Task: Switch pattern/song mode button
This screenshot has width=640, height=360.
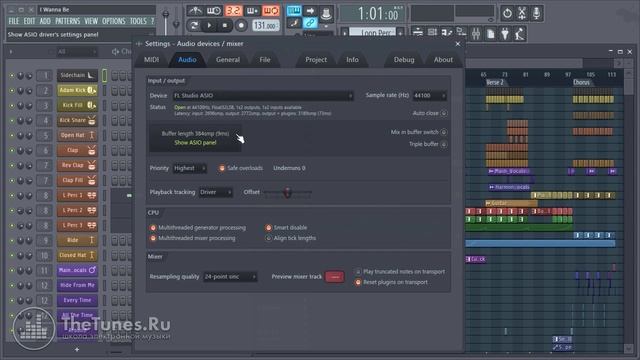Action: (x=194, y=25)
